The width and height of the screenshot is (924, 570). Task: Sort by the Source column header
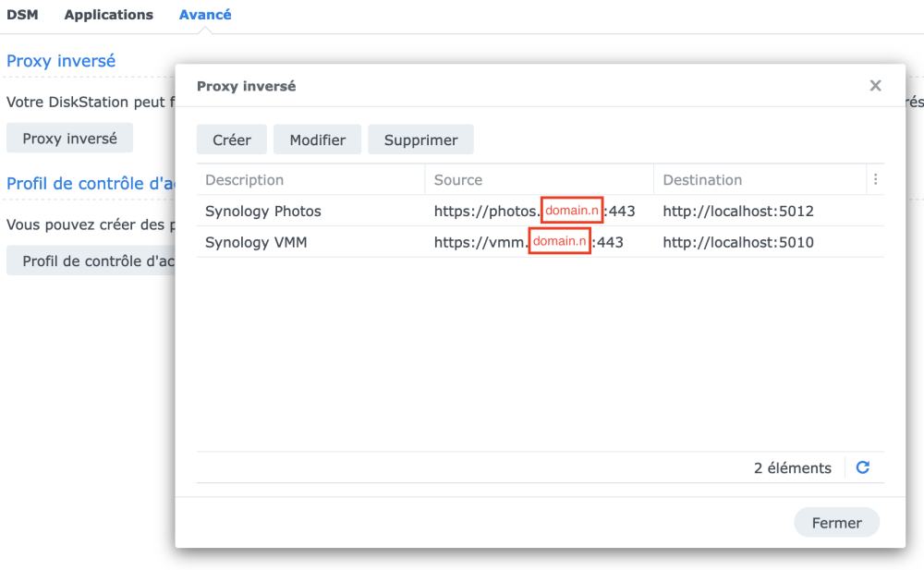(458, 180)
